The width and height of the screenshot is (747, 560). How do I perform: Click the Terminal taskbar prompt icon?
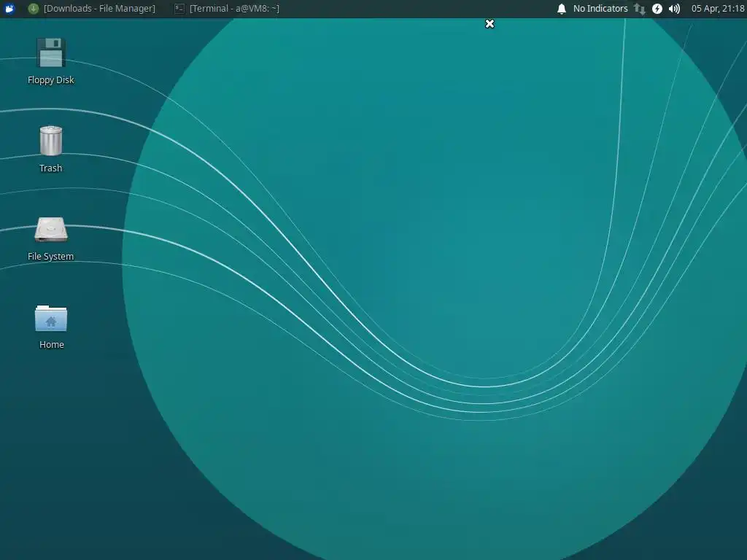coord(179,9)
